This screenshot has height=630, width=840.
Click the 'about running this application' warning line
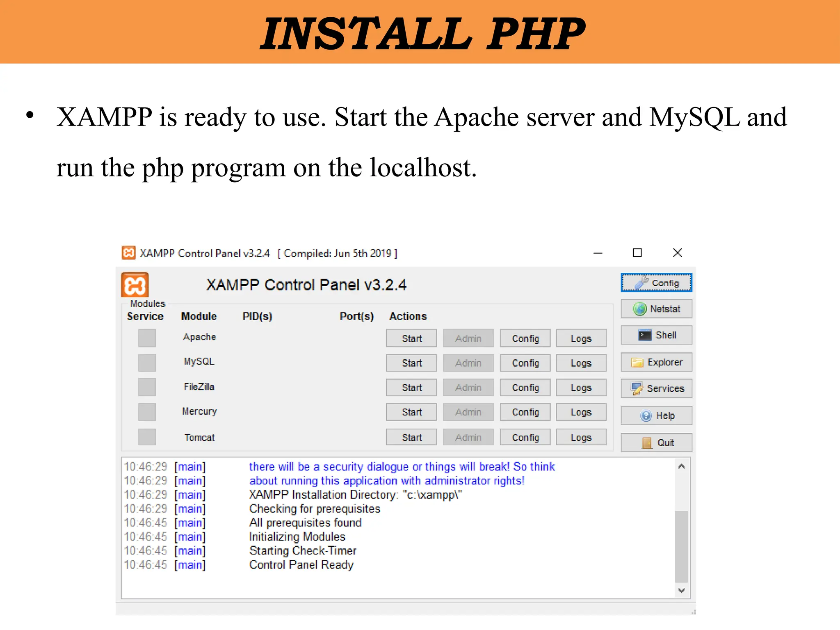pos(387,481)
